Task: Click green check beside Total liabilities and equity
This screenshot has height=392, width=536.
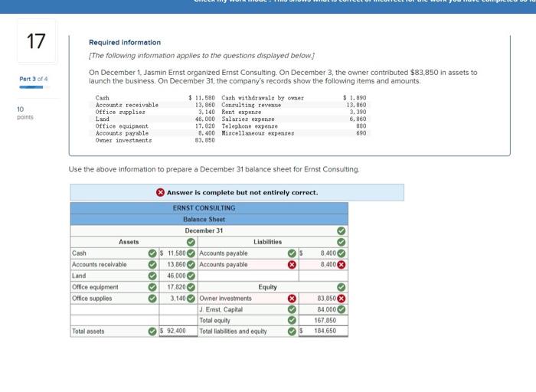Action: (292, 332)
